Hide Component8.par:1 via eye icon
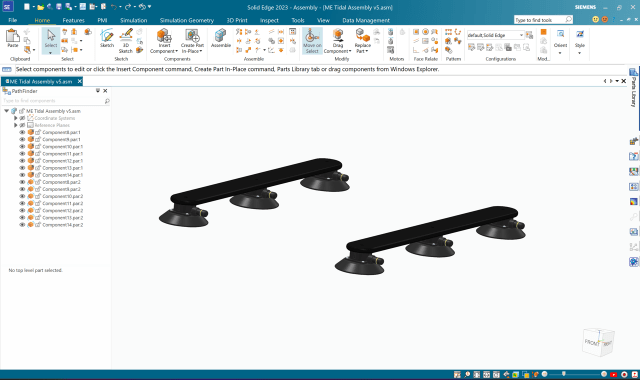 pos(22,132)
